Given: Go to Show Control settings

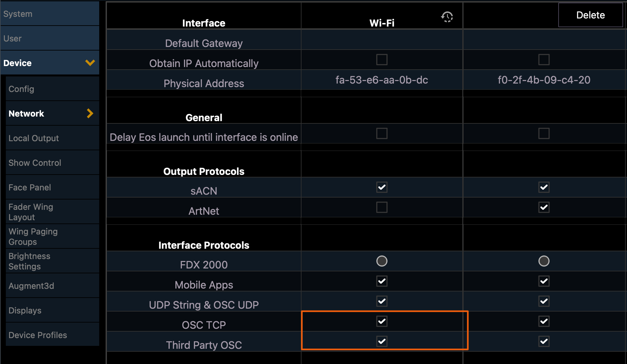Looking at the screenshot, I should [52, 163].
